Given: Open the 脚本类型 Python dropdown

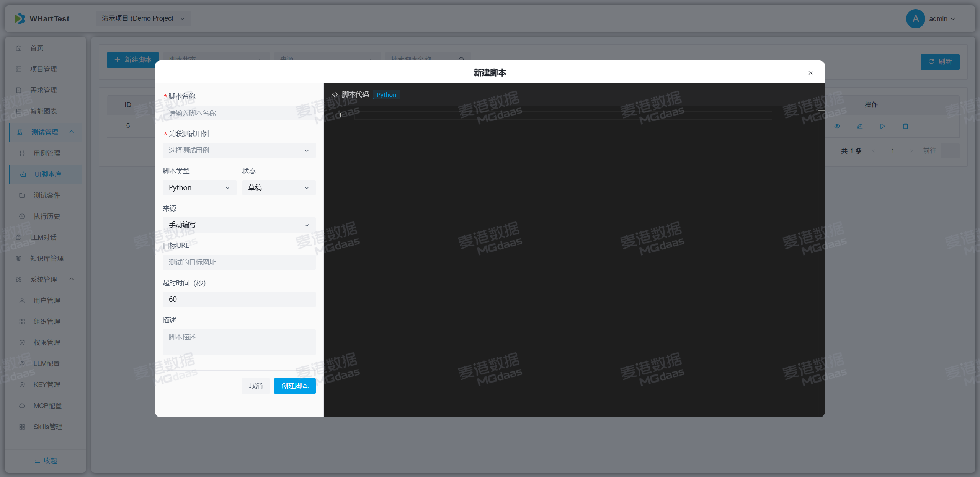Looking at the screenshot, I should (x=199, y=188).
